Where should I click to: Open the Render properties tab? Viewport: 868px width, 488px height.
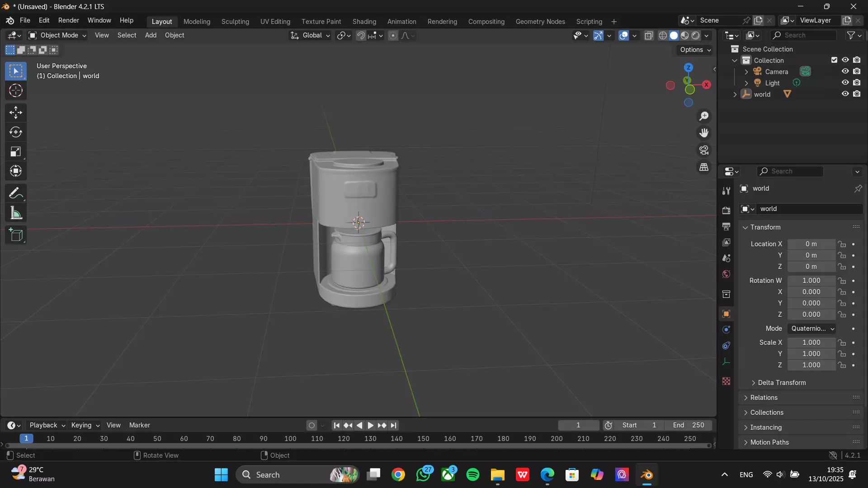726,211
